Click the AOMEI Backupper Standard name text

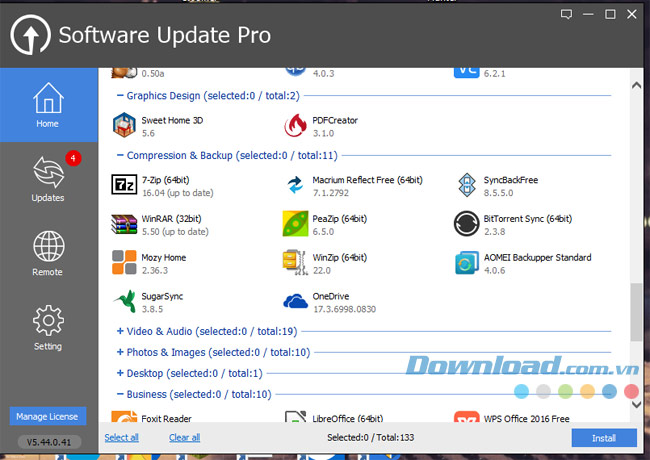tap(537, 257)
